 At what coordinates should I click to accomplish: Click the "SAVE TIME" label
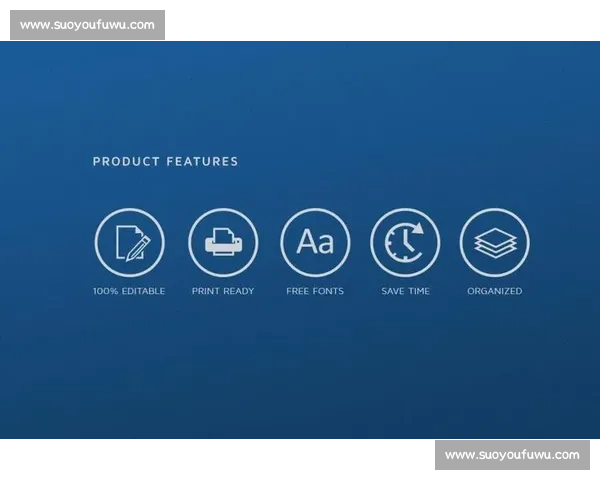(406, 291)
